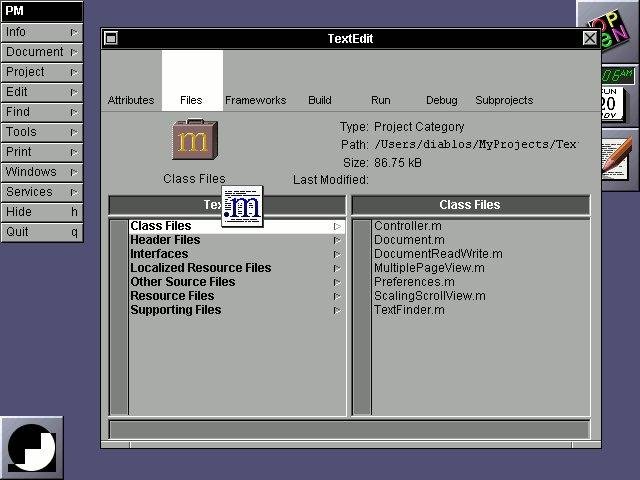Click the GNUstep logo icon at bottom left
Viewport: 640px width, 480px height.
32,447
